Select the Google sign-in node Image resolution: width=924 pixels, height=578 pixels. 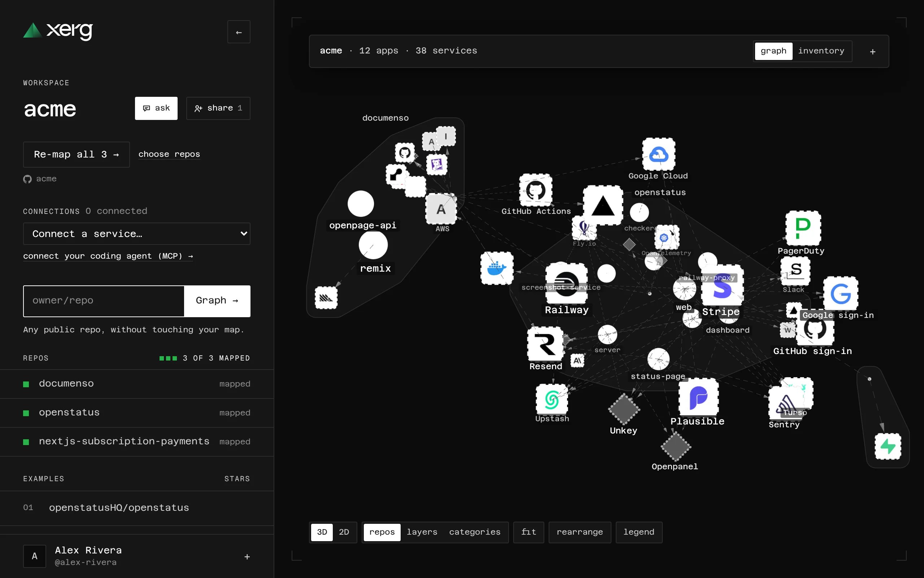click(x=840, y=294)
